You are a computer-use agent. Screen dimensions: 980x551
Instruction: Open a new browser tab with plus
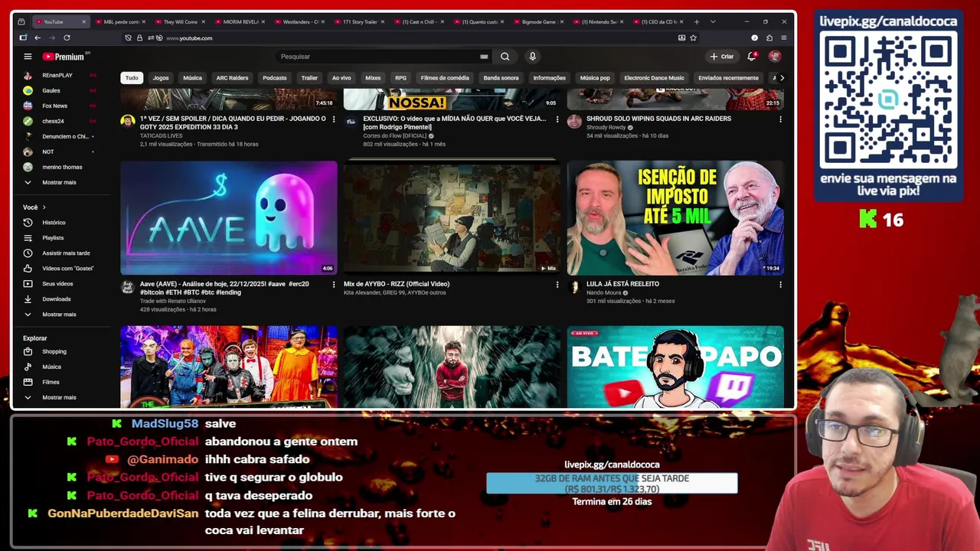pyautogui.click(x=696, y=21)
